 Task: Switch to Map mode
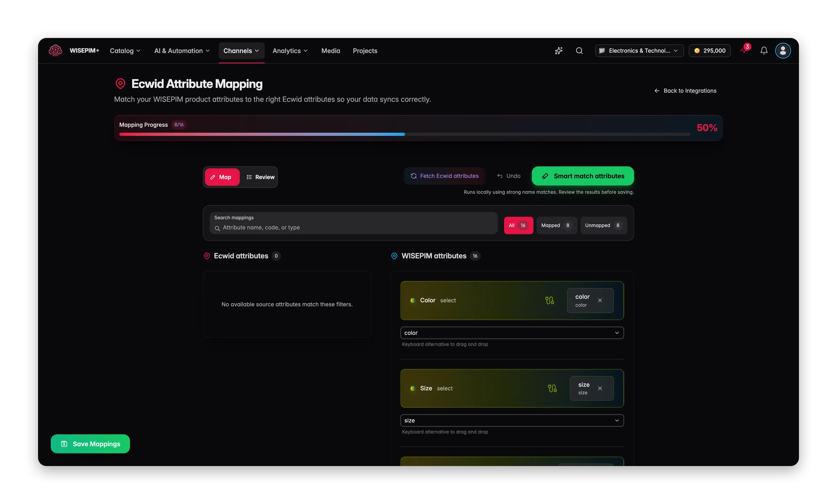pyautogui.click(x=222, y=177)
